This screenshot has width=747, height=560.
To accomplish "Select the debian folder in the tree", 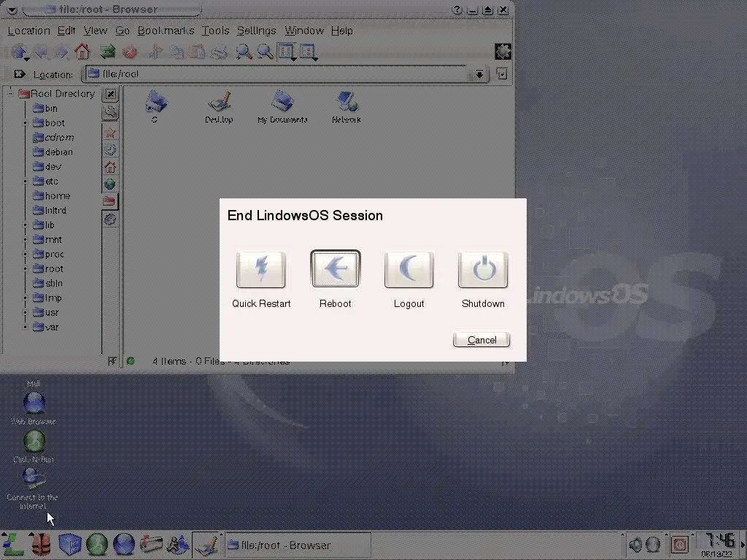I will (x=53, y=152).
